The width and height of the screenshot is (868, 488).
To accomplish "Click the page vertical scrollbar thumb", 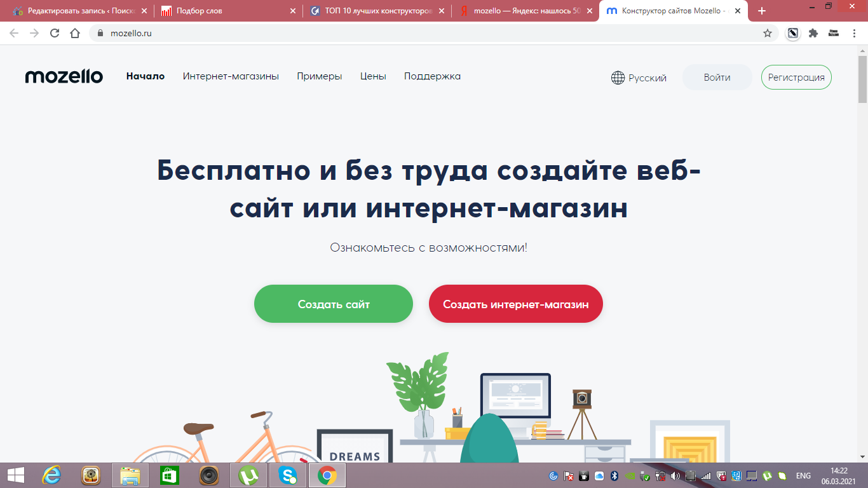I will 862,79.
